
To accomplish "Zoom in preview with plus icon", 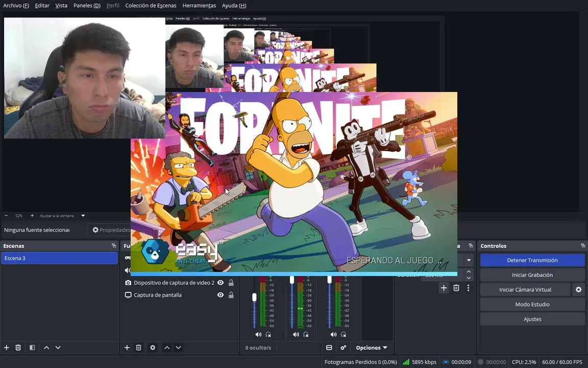I will 32,216.
